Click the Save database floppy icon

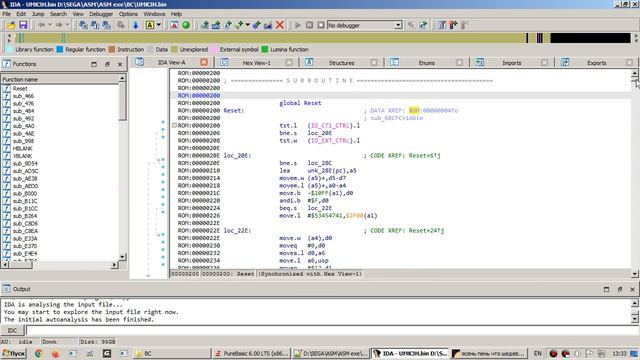pos(23,25)
